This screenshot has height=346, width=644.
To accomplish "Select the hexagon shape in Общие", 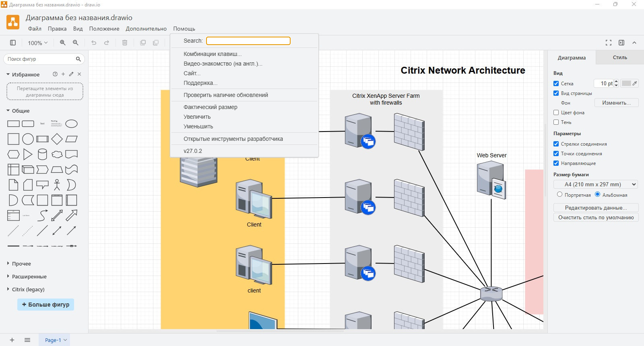I will click(13, 154).
